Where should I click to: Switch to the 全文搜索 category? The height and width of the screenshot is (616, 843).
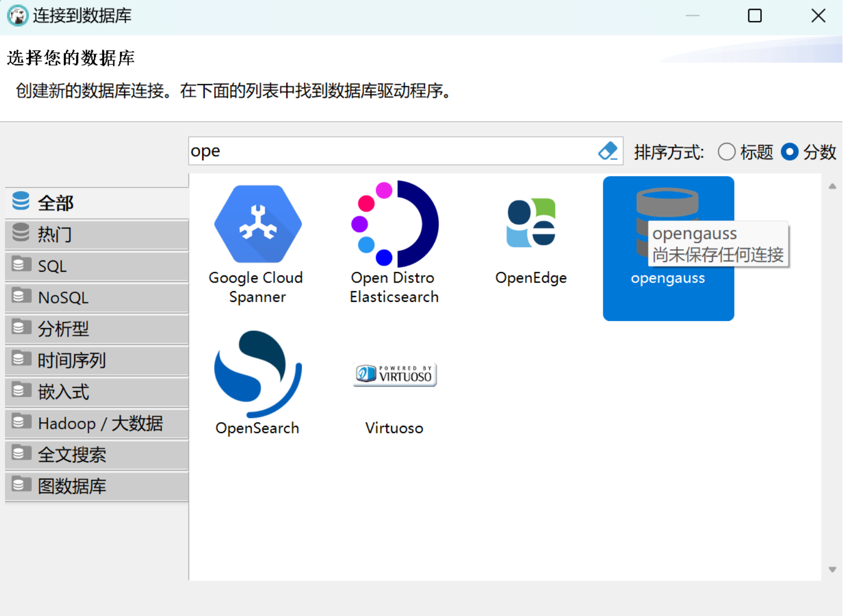[x=97, y=454]
